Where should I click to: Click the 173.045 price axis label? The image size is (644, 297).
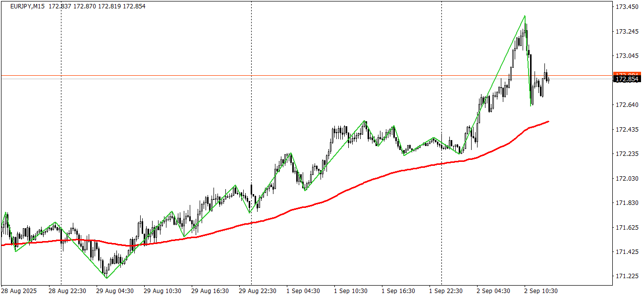point(627,56)
